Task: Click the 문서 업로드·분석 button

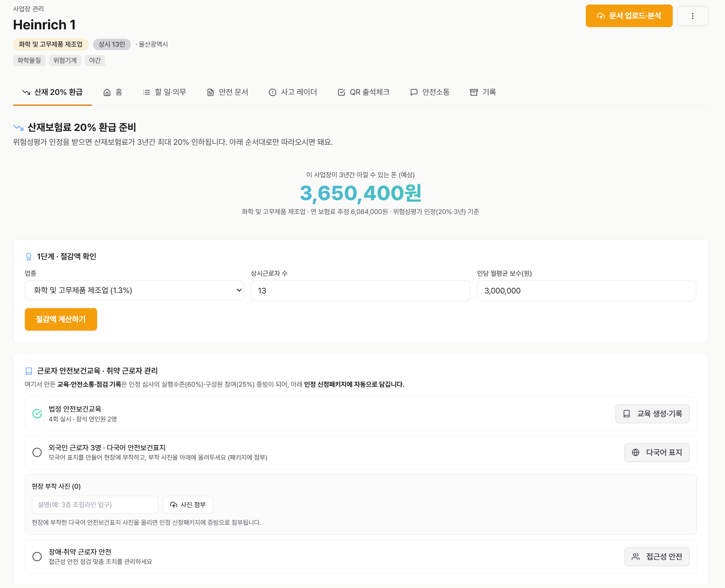Action: pyautogui.click(x=629, y=16)
